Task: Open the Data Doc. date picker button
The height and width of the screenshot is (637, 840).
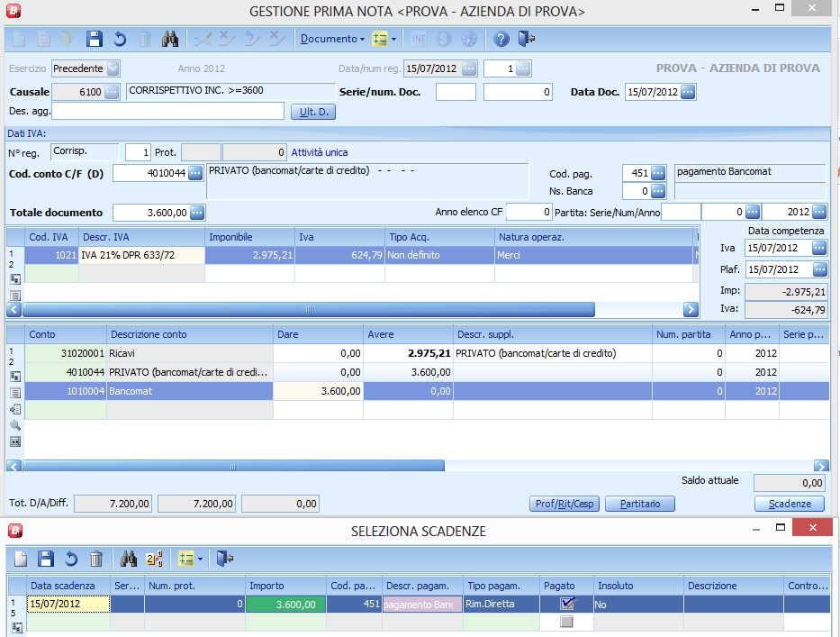Action: tap(688, 92)
